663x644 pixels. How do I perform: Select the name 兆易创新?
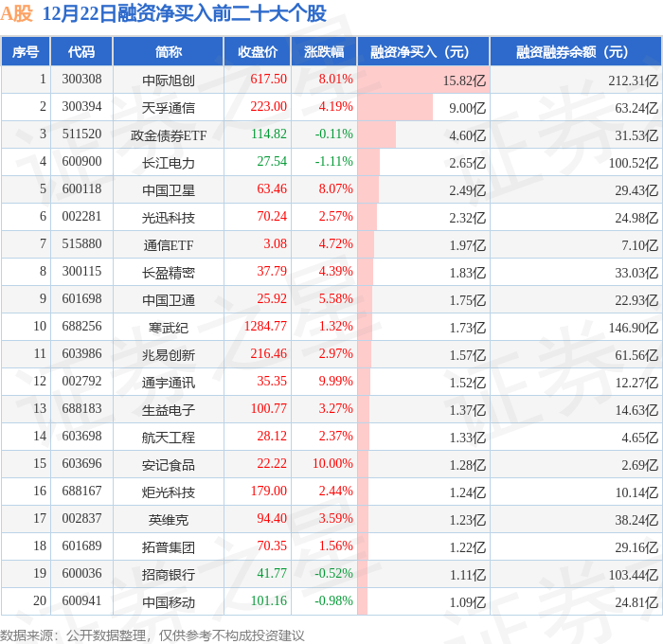coord(169,355)
